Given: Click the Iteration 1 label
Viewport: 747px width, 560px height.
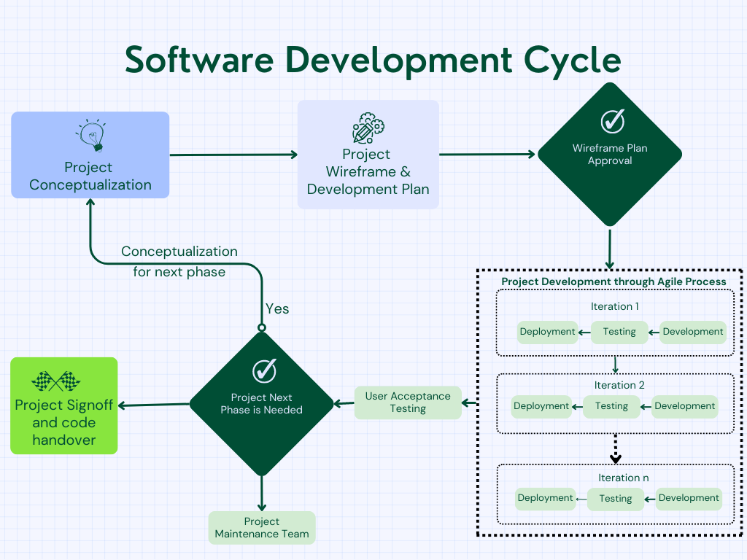Looking at the screenshot, I should click(x=614, y=306).
